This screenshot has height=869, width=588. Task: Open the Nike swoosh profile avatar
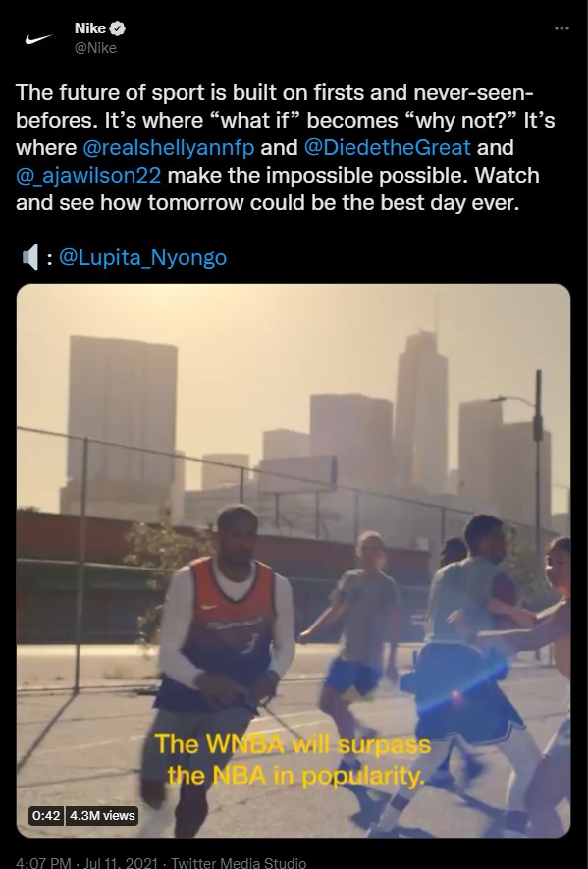pyautogui.click(x=38, y=38)
